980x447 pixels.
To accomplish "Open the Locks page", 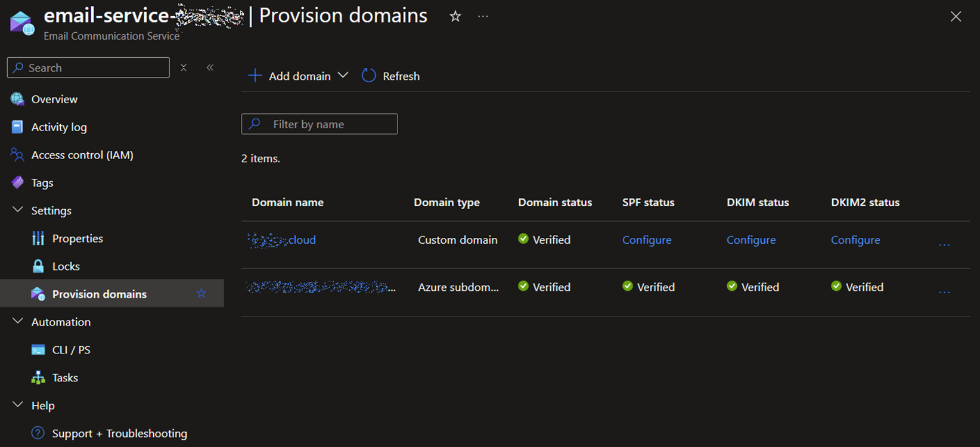I will 66,266.
